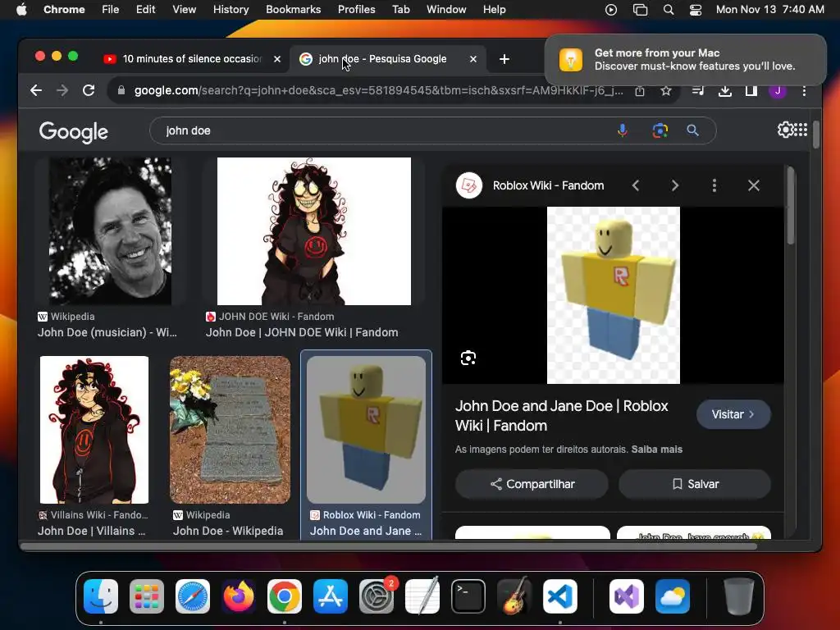
Task: Show the previous image in preview panel
Action: [x=636, y=185]
